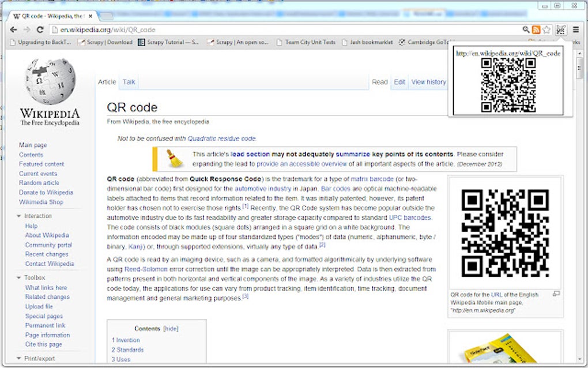
Task: Open Related changes link
Action: (47, 297)
